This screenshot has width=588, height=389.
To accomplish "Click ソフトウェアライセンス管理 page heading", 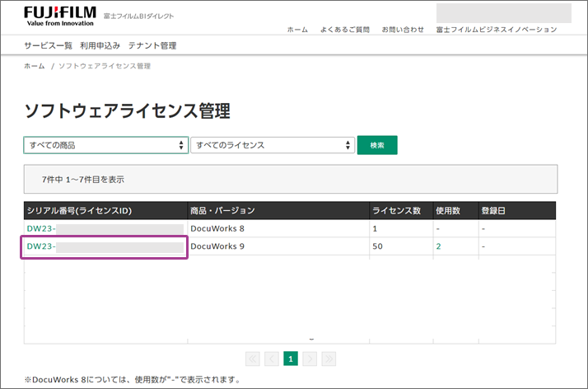I will click(x=128, y=110).
